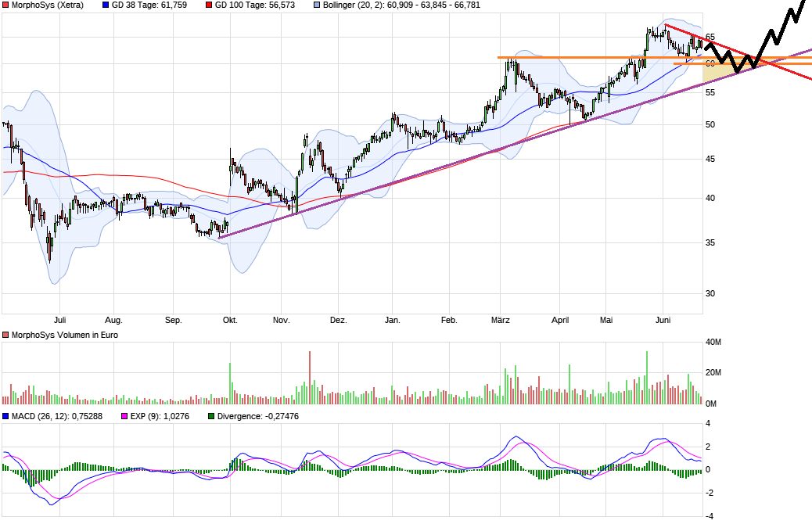Click the 'GD 100 Tage: 56,573' label

coord(255,5)
